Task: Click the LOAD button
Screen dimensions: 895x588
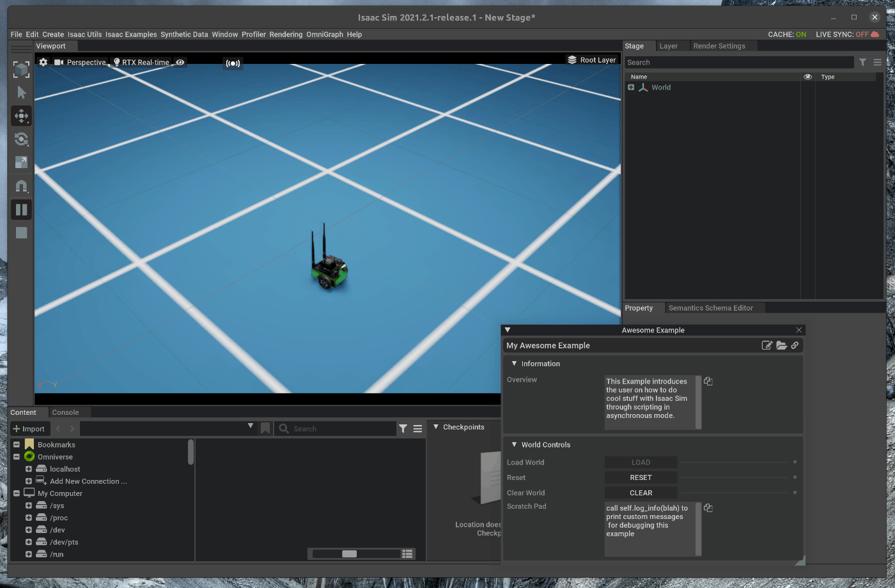Action: 641,462
